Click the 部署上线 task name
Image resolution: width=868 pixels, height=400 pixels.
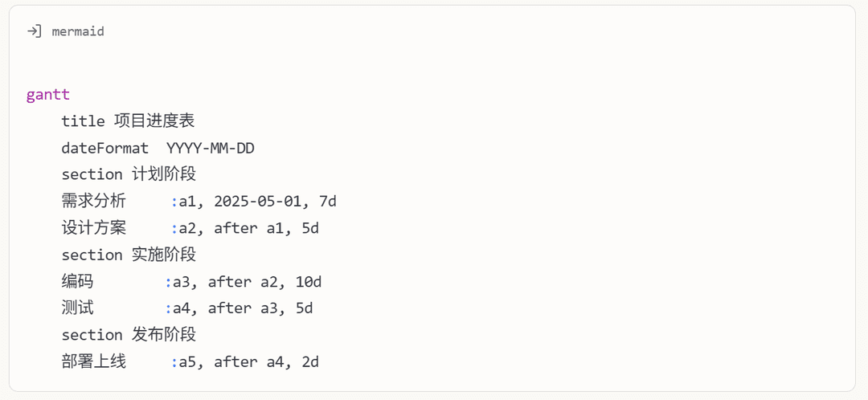[x=94, y=361]
